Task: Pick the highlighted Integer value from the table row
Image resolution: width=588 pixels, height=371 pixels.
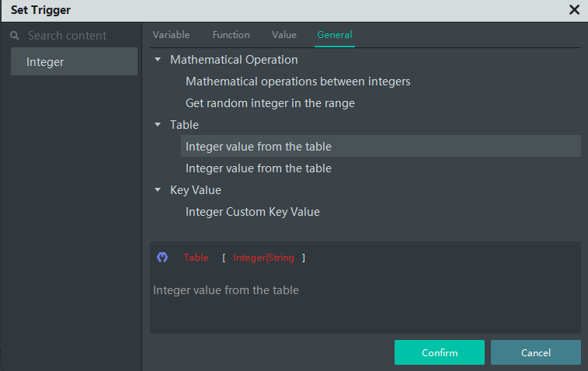Action: 259,147
